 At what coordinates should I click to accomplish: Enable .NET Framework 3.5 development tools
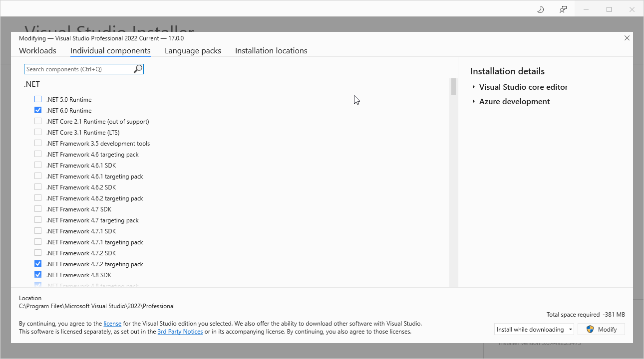[38, 143]
